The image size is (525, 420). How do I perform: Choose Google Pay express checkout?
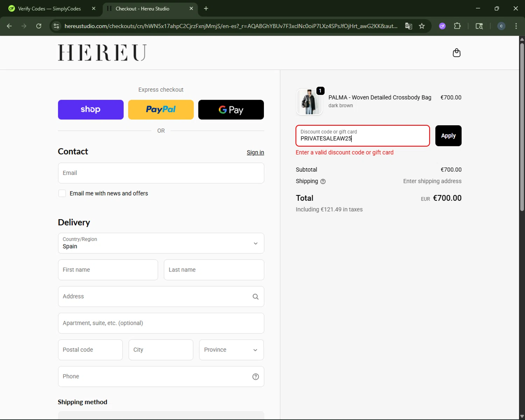pos(231,110)
